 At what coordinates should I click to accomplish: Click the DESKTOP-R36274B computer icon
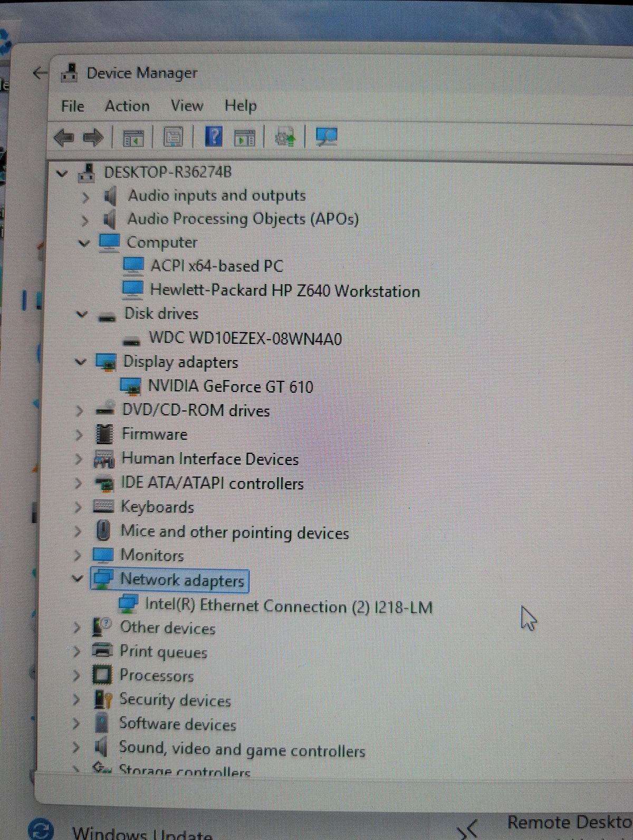(x=87, y=172)
